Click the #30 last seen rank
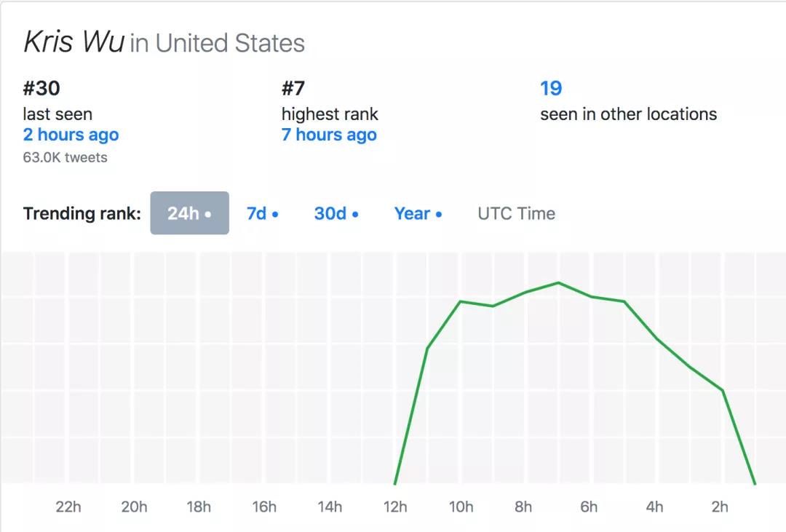786x532 pixels. click(41, 88)
